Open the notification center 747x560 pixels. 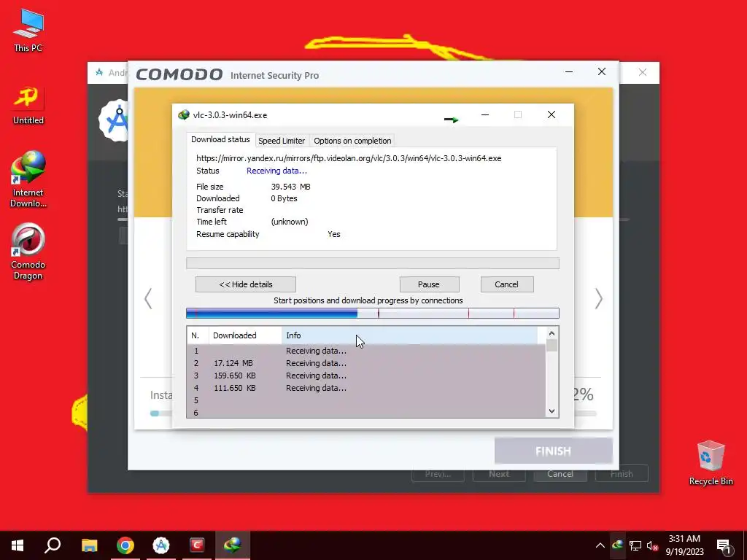[724, 545]
